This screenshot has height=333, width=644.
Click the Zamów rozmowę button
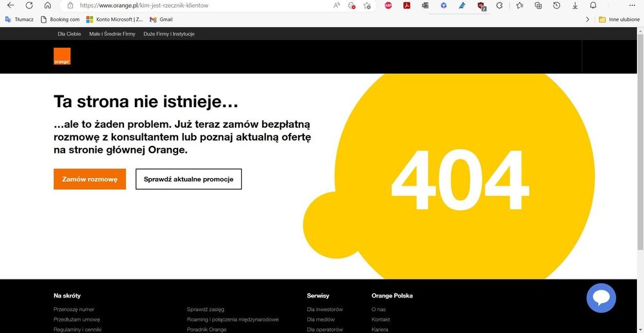(x=90, y=179)
